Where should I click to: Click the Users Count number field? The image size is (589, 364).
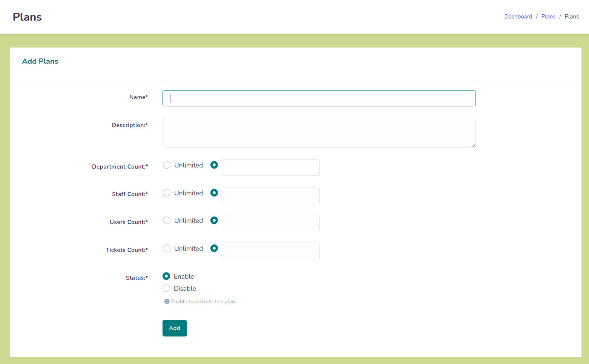point(270,223)
